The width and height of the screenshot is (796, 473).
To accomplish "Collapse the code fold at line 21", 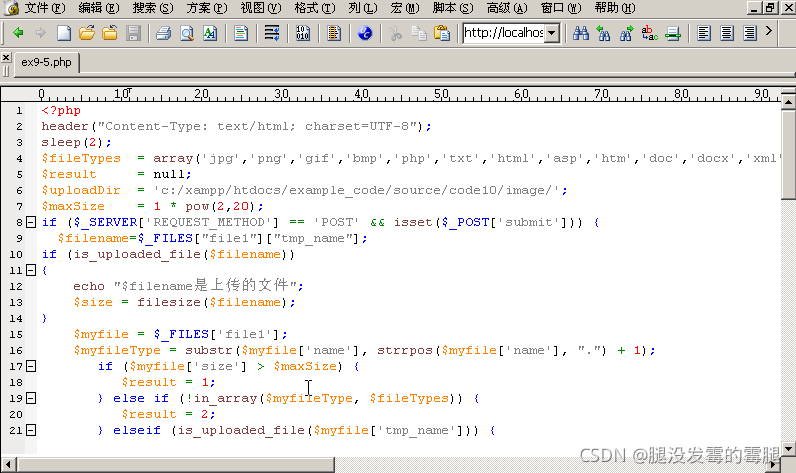I will [31, 430].
